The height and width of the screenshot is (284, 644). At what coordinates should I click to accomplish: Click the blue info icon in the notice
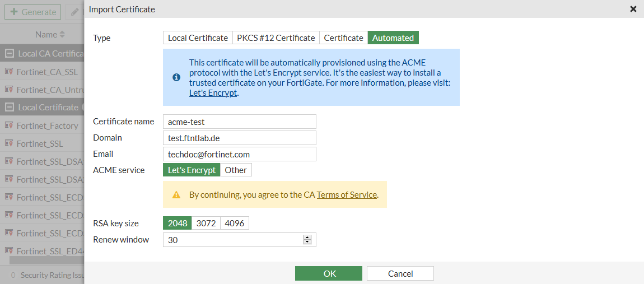(x=176, y=77)
